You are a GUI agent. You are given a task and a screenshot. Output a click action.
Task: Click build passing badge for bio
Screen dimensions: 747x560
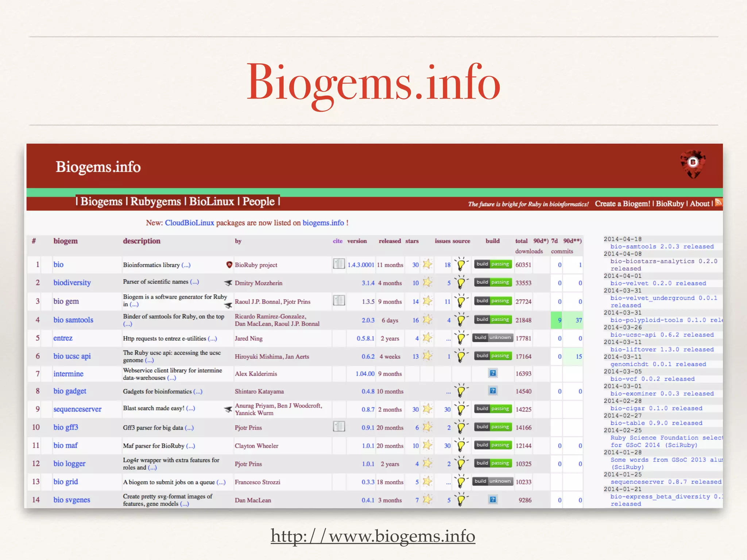493,264
